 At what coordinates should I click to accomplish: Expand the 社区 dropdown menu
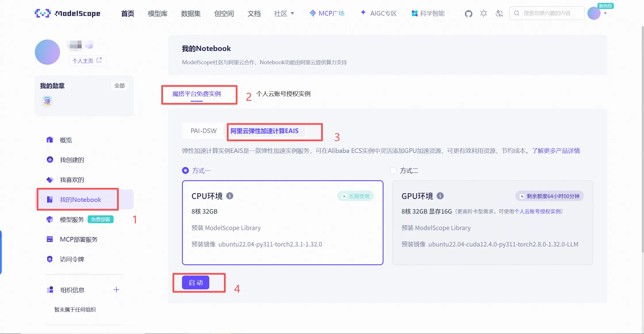click(284, 13)
